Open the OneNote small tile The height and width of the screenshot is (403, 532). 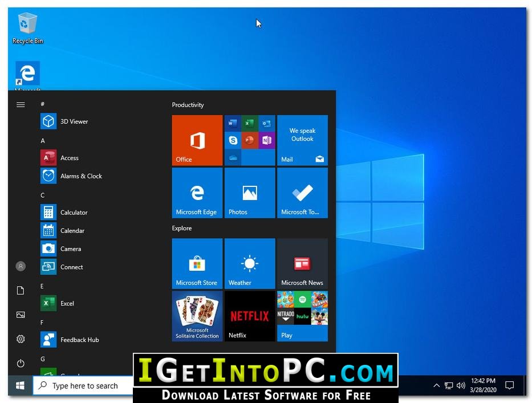point(267,140)
